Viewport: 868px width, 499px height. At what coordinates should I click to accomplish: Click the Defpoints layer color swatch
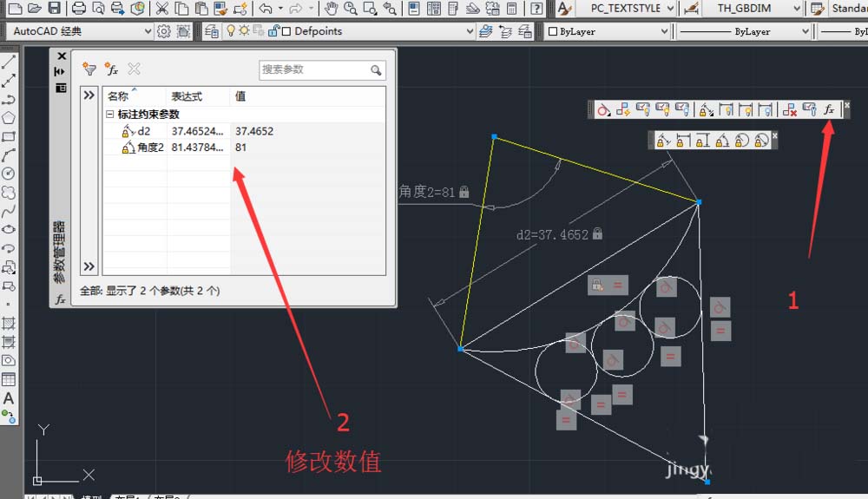pos(286,31)
